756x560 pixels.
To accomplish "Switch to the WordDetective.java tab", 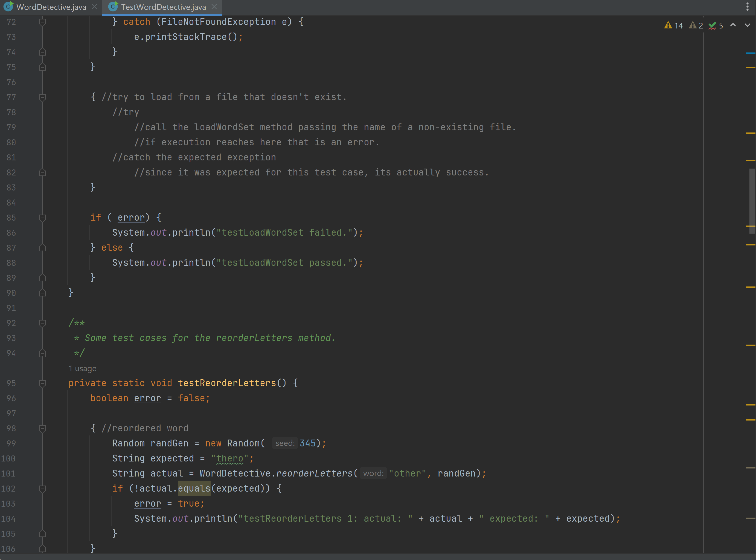I will click(51, 7).
